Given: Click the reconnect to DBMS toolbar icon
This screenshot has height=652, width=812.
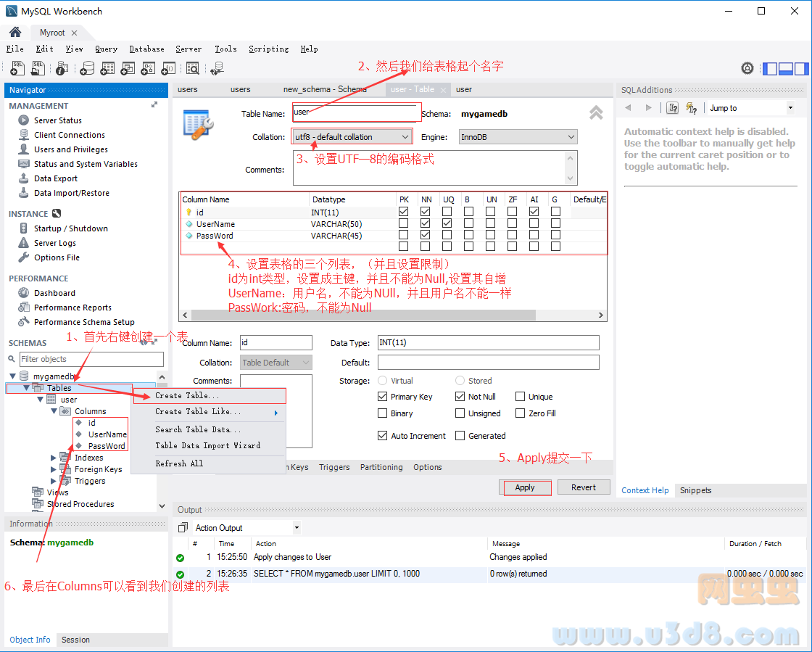Looking at the screenshot, I should click(217, 68).
